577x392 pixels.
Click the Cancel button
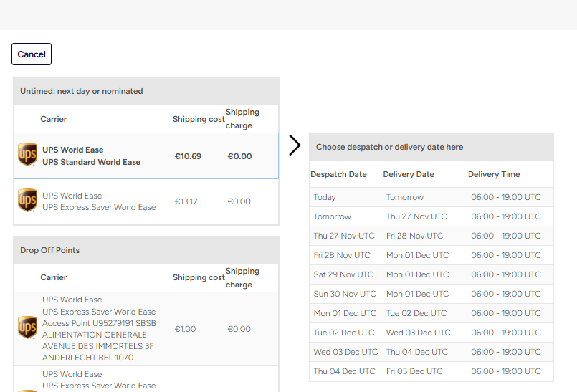32,54
